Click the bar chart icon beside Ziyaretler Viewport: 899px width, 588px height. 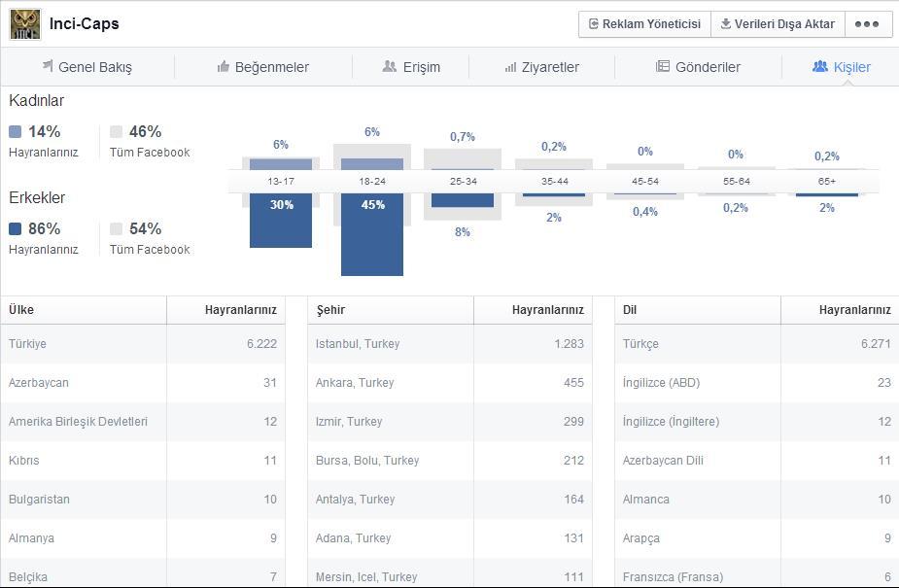(x=510, y=68)
